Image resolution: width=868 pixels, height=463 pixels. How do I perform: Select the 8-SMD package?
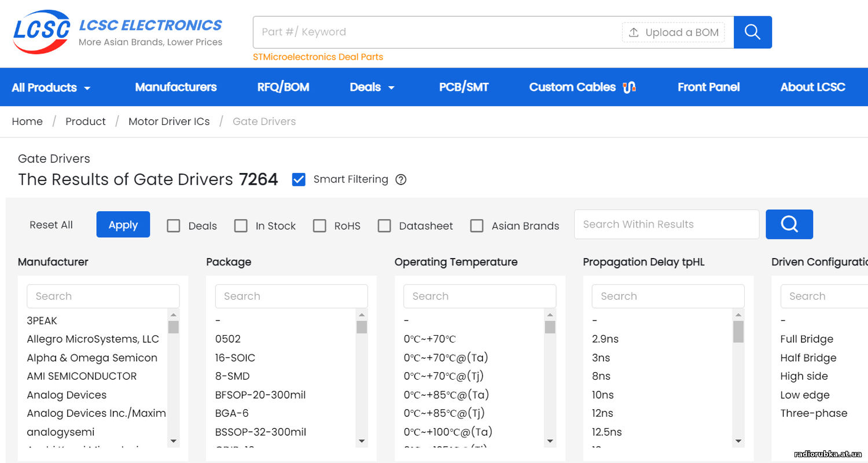click(233, 376)
